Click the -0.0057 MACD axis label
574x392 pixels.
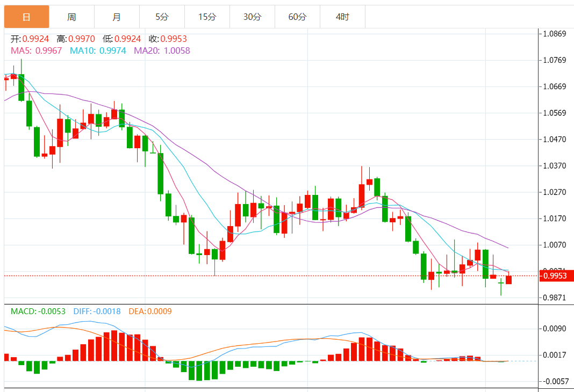click(555, 381)
